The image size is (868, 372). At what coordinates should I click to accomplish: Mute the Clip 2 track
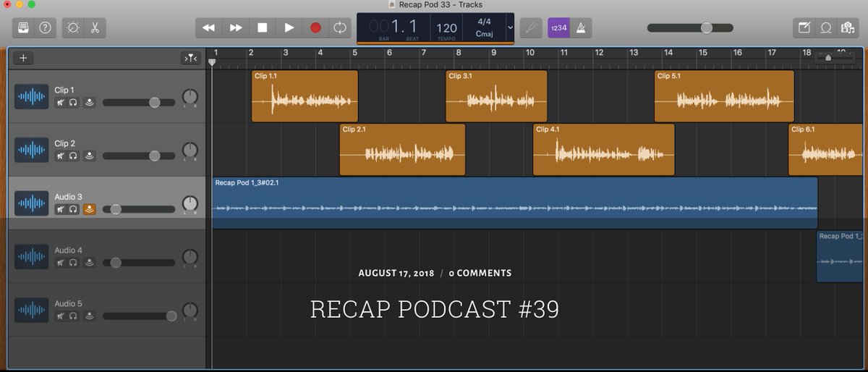[x=61, y=156]
